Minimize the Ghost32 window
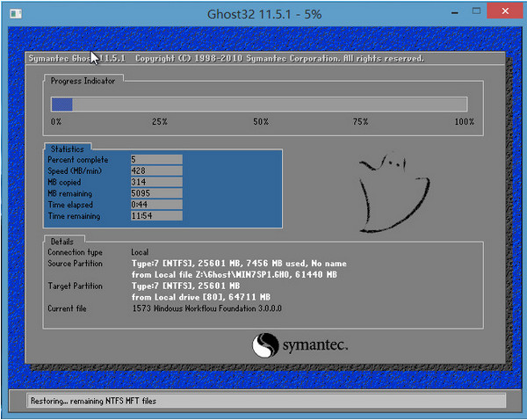Image resolution: width=527 pixels, height=420 pixels. (455, 12)
